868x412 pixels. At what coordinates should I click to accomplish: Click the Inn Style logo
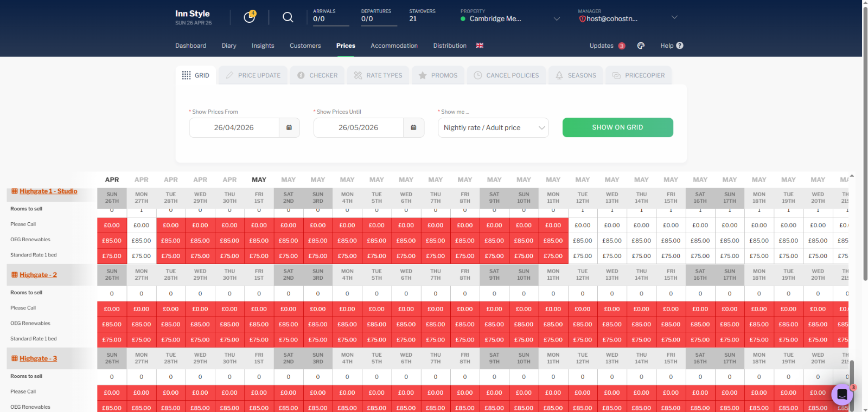coord(193,14)
